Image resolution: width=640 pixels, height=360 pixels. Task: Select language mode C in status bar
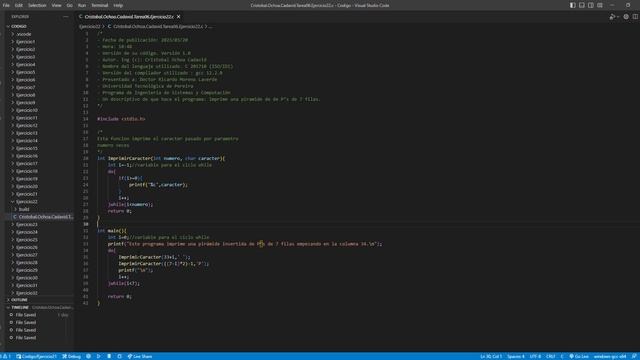562,356
